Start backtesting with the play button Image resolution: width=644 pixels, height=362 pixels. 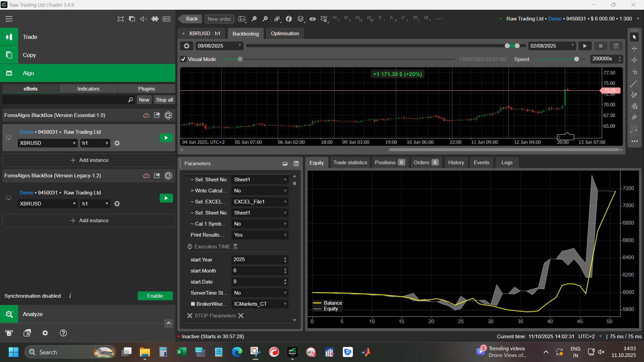(585, 46)
